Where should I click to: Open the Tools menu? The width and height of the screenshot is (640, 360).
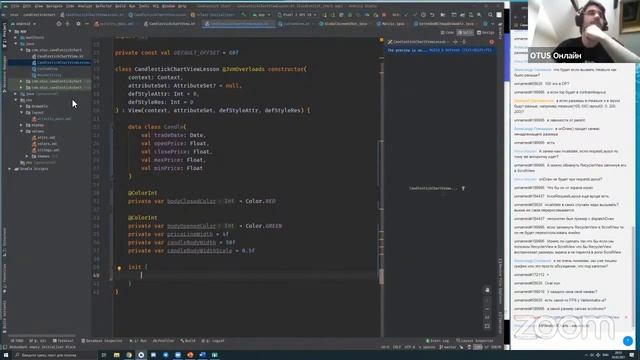pos(144,6)
